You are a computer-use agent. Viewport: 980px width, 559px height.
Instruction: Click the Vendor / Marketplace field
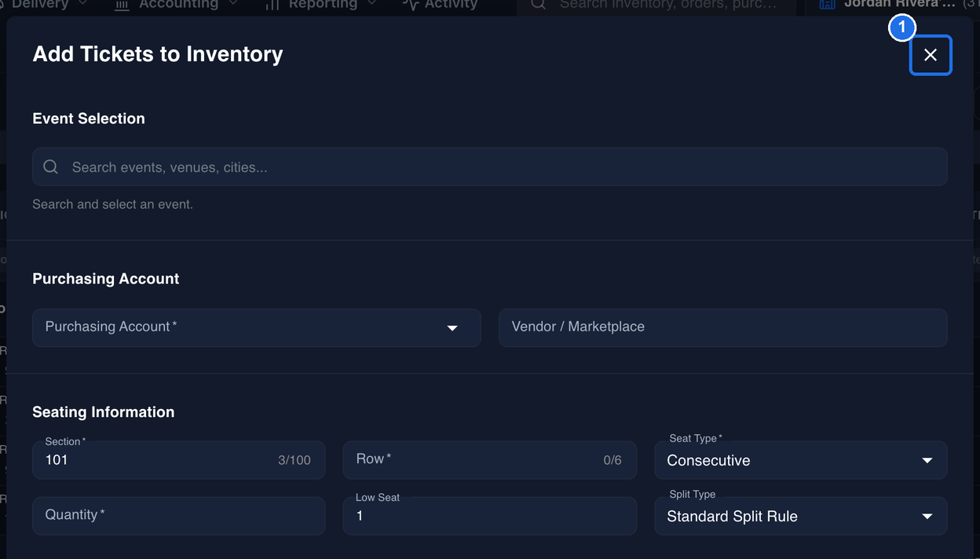(x=722, y=327)
